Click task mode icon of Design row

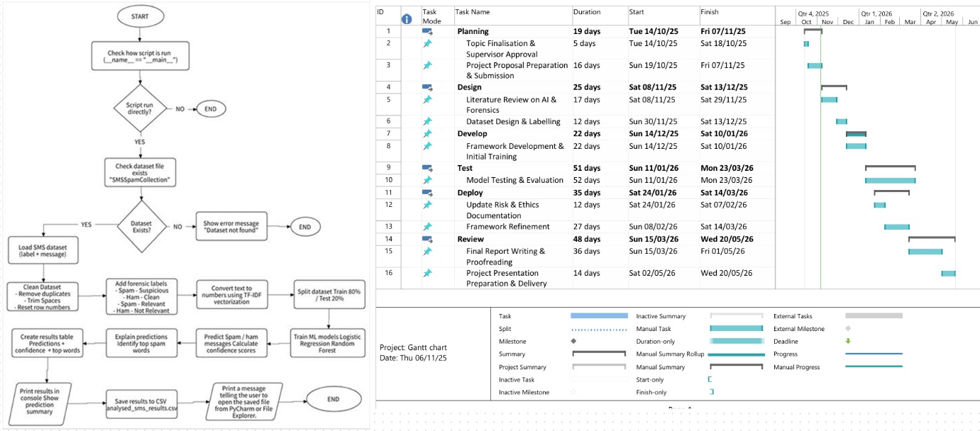click(x=427, y=87)
